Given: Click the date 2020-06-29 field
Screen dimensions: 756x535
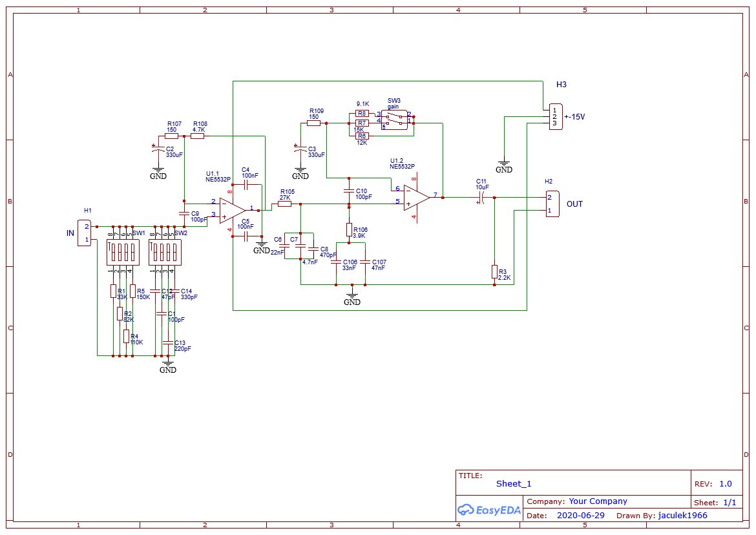Looking at the screenshot, I should pyautogui.click(x=580, y=516).
